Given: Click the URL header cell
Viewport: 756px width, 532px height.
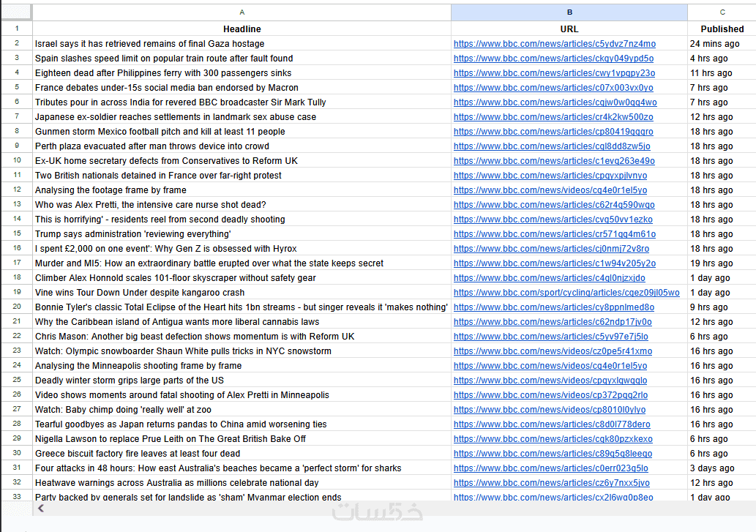Looking at the screenshot, I should 569,29.
